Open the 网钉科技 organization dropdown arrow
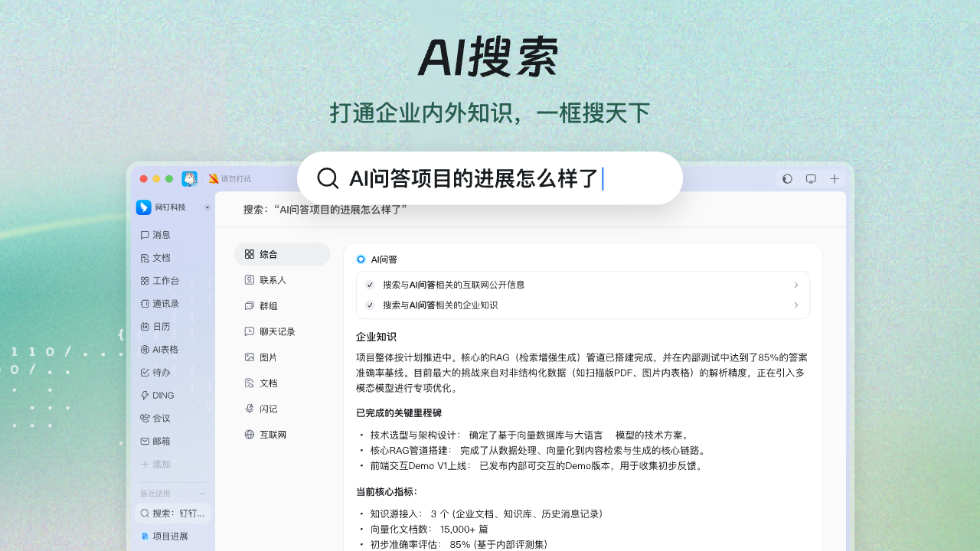Screen dimensions: 980x551 click(207, 207)
